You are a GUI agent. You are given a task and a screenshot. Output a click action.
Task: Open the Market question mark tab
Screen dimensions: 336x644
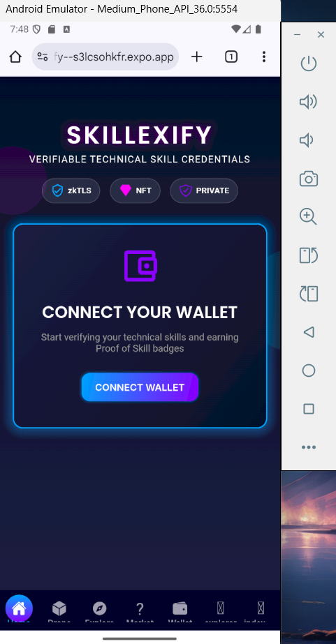point(140,608)
